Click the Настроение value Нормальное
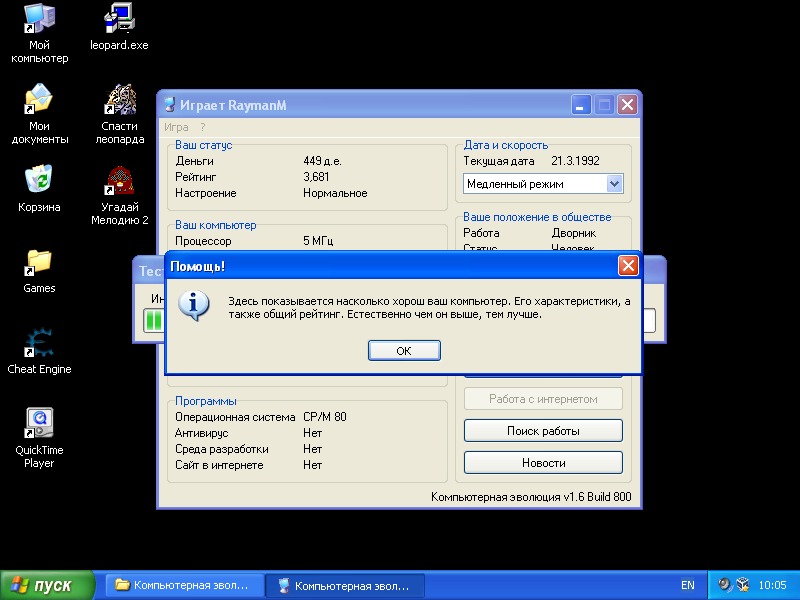The width and height of the screenshot is (800, 600). [x=335, y=193]
